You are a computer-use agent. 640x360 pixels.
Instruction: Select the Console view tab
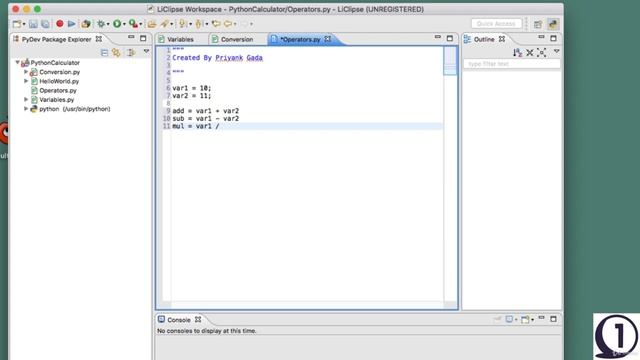pyautogui.click(x=179, y=320)
